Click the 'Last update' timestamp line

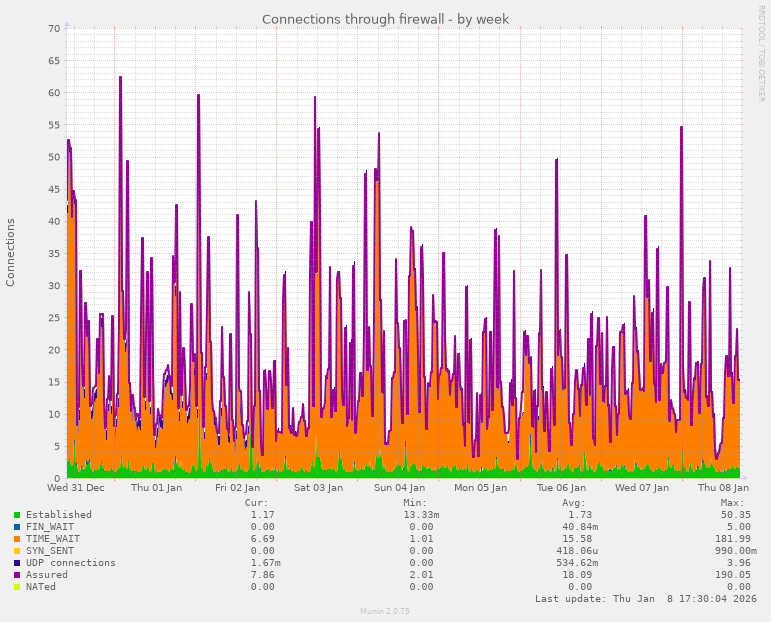click(646, 599)
